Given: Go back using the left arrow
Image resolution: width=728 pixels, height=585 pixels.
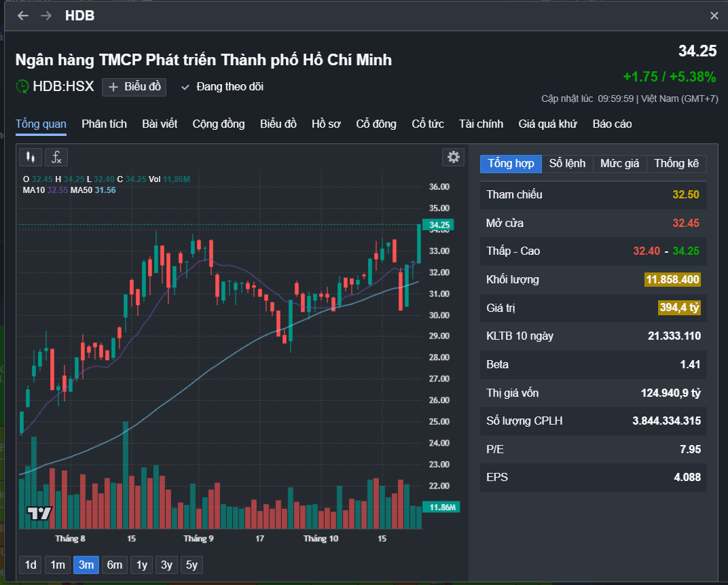Looking at the screenshot, I should pos(23,16).
